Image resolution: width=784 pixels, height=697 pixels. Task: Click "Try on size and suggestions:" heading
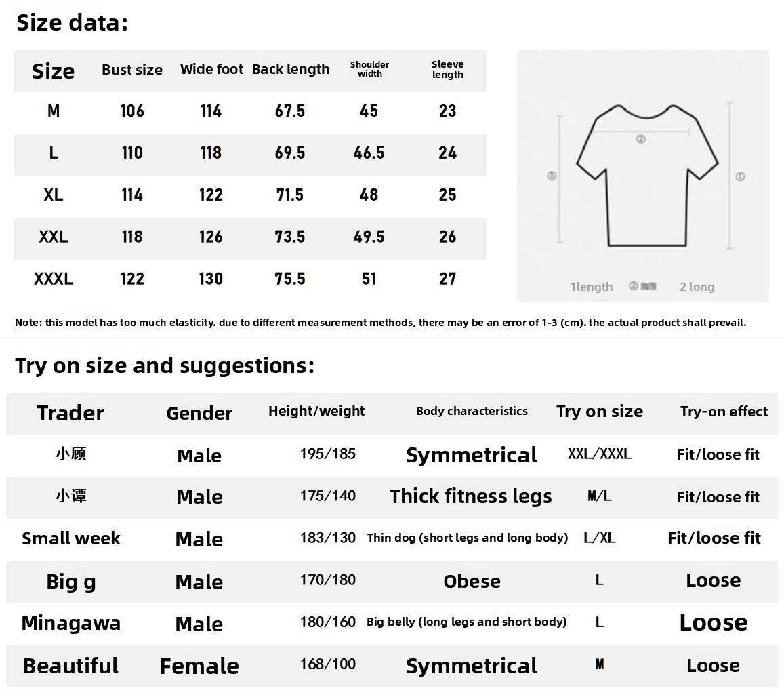click(x=165, y=365)
